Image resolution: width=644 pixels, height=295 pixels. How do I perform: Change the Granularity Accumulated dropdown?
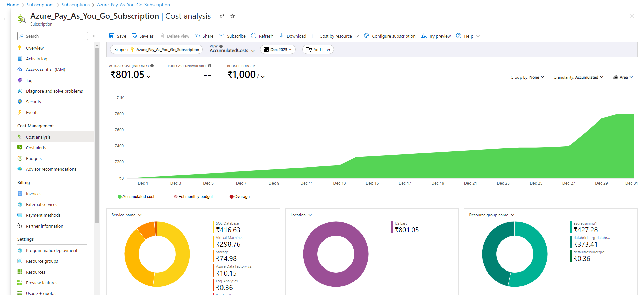click(x=579, y=77)
